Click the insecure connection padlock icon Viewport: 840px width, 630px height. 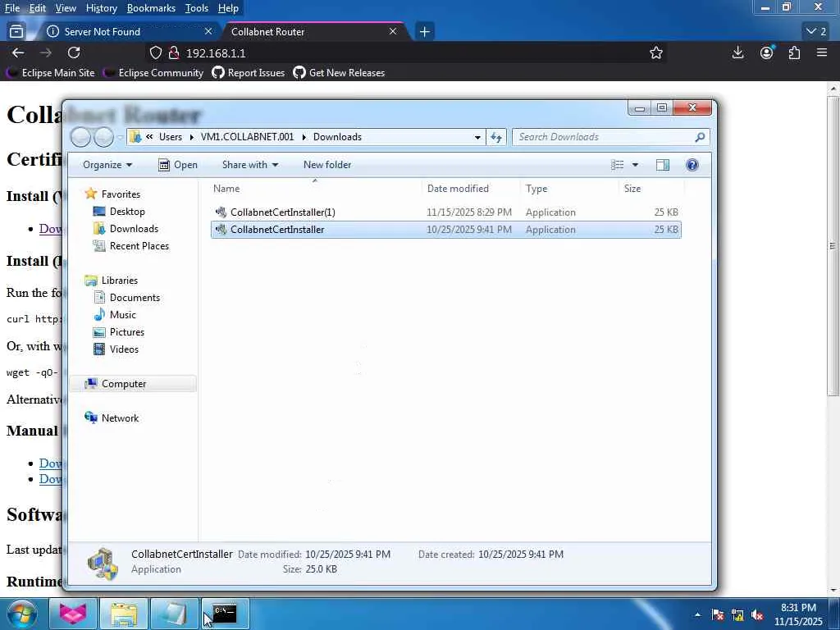[x=174, y=52]
